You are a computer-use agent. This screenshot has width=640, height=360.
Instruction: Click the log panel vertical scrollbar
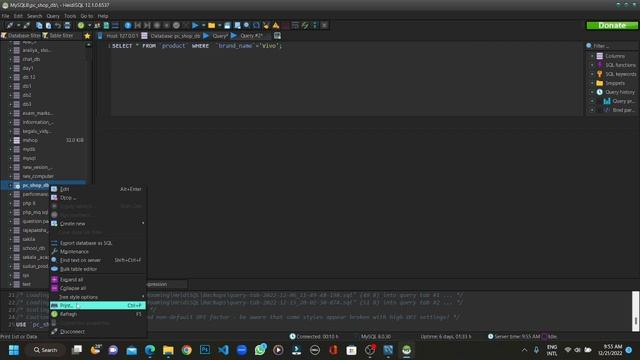[x=635, y=311]
